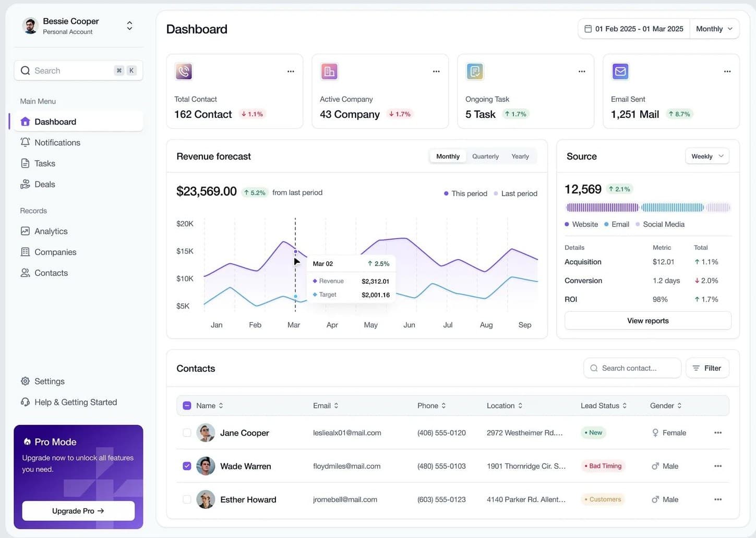756x538 pixels.
Task: Open the Dashboard sidebar item
Action: click(55, 121)
